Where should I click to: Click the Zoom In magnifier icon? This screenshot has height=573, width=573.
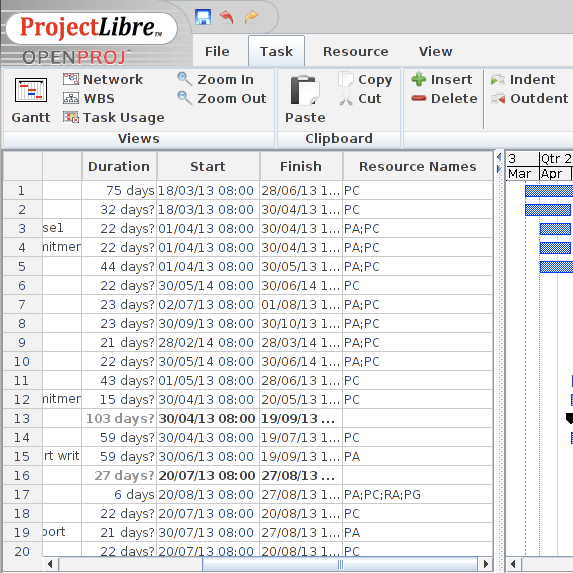pos(185,79)
